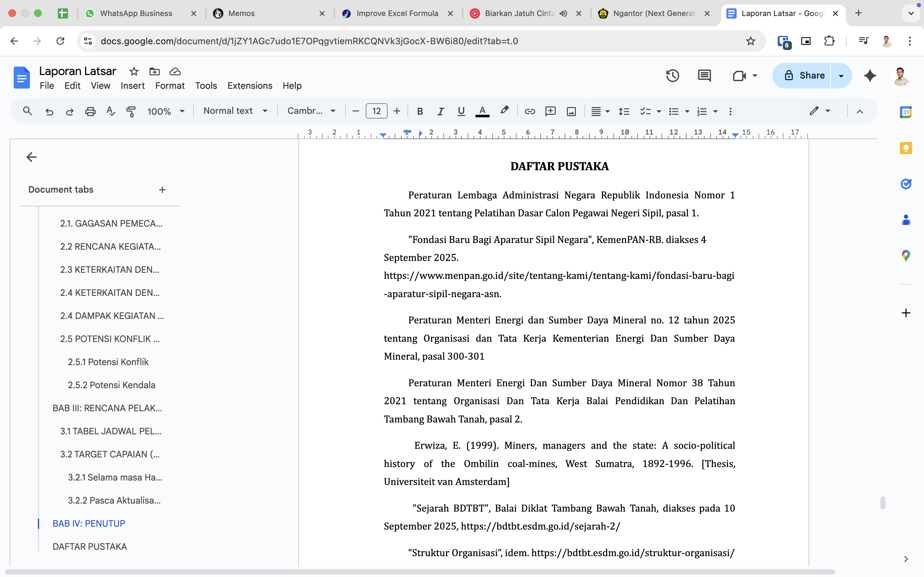Click the insert image icon
Image resolution: width=924 pixels, height=577 pixels.
click(571, 112)
